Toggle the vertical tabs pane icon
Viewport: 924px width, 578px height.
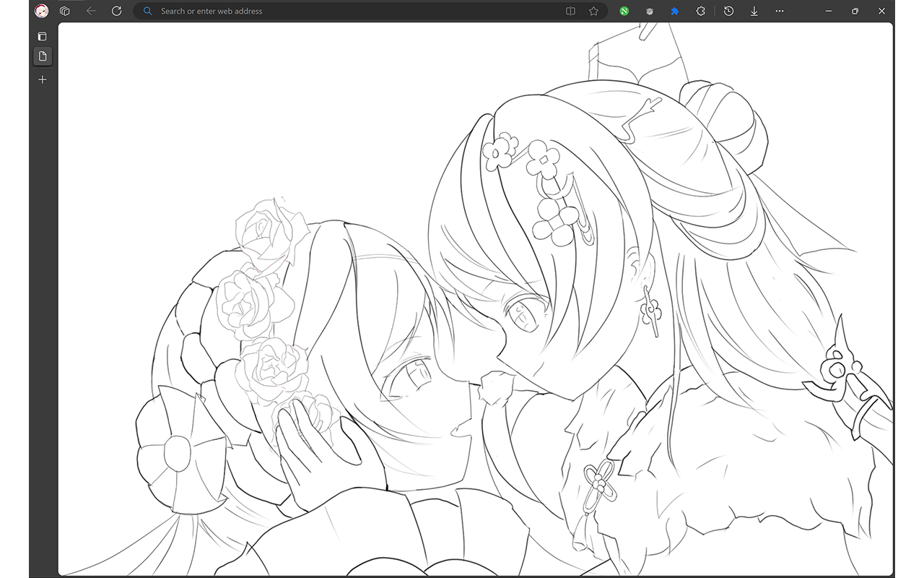[43, 36]
